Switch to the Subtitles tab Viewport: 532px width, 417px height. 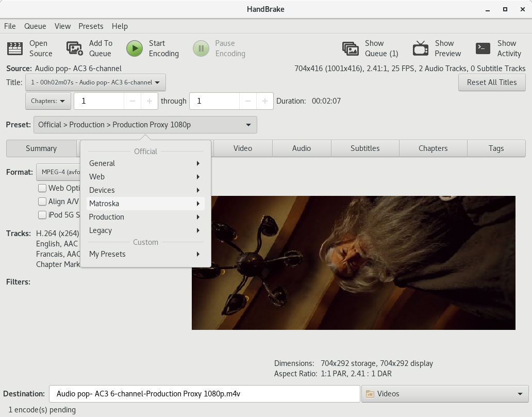point(365,148)
